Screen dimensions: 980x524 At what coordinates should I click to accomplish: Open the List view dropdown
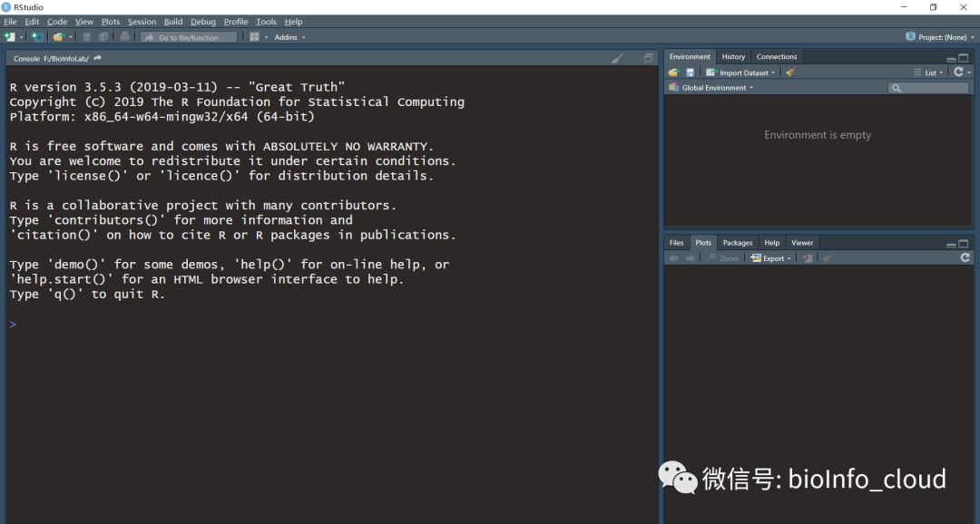(928, 73)
